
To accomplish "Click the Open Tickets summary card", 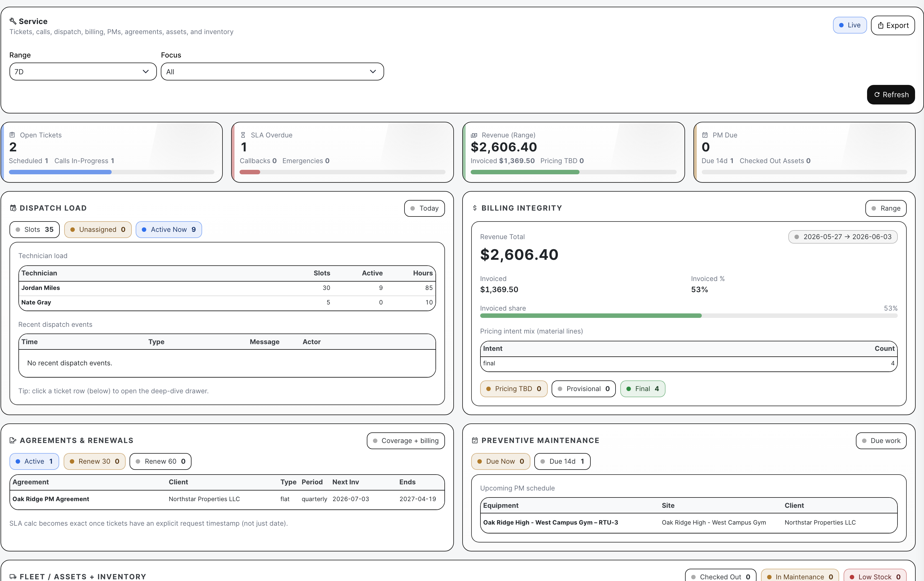I will tap(112, 152).
